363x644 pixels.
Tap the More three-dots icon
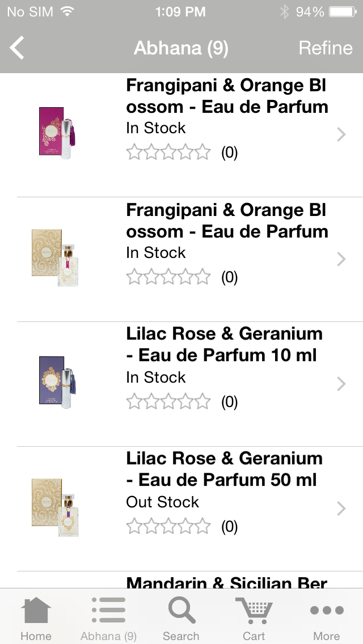(x=327, y=611)
